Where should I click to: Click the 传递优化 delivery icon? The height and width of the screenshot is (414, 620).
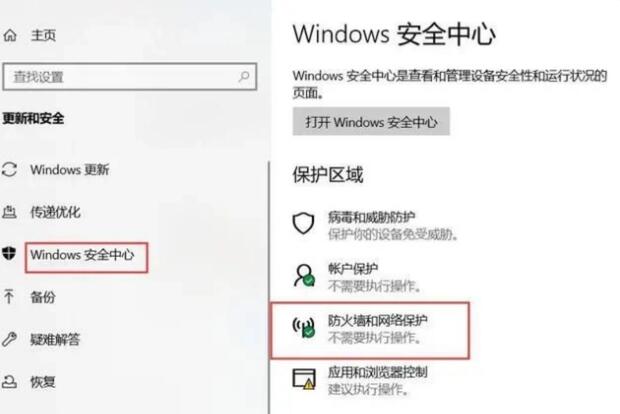[x=9, y=212]
